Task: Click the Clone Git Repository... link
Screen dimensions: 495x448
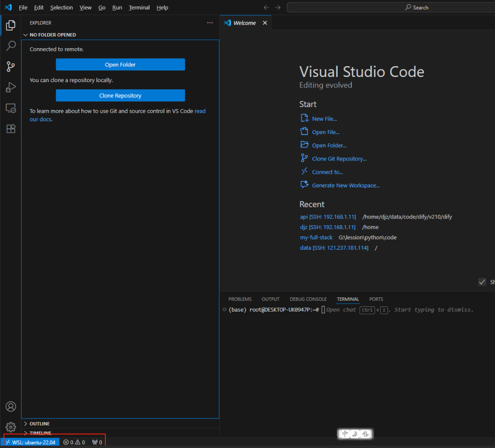Action: tap(339, 158)
